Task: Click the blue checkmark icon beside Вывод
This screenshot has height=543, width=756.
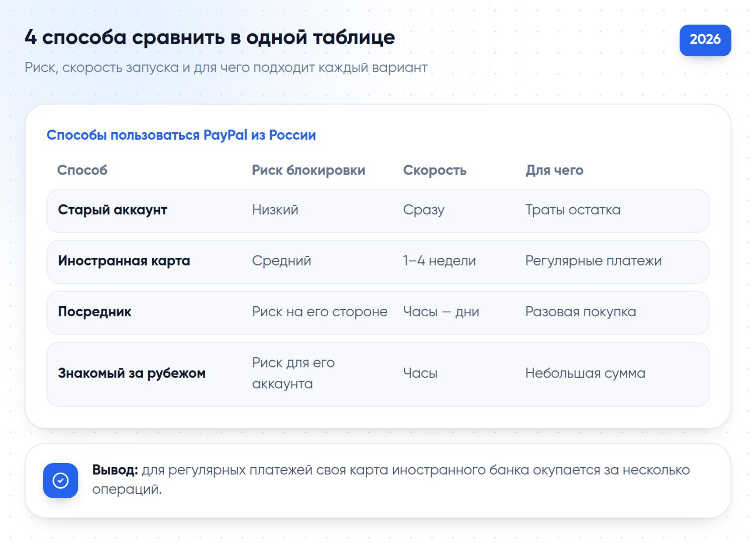Action: 60,481
